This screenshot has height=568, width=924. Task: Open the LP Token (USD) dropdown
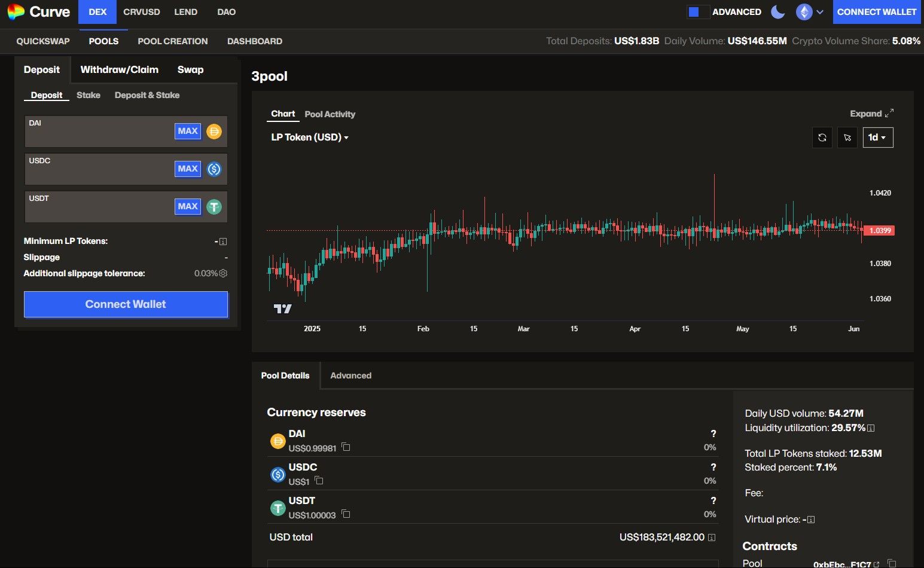309,138
